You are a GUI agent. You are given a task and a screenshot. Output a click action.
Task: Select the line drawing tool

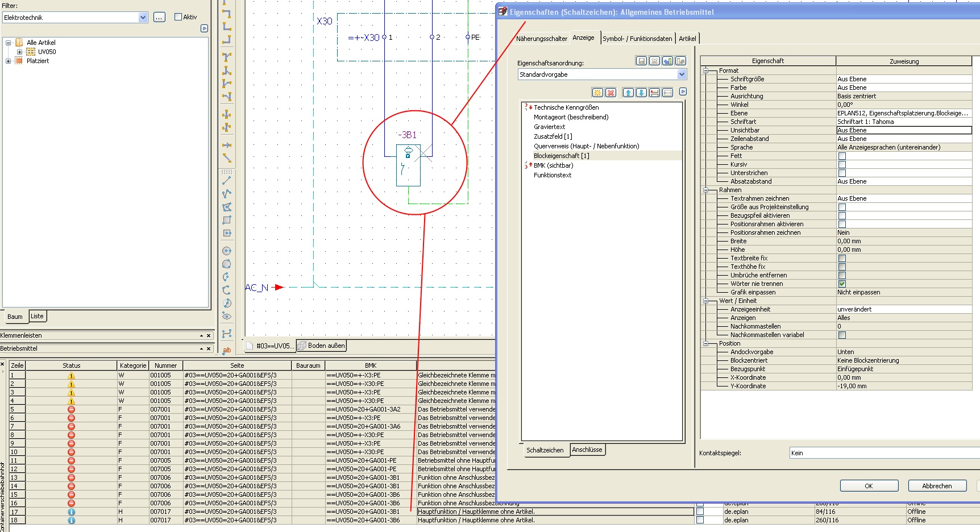point(227,180)
